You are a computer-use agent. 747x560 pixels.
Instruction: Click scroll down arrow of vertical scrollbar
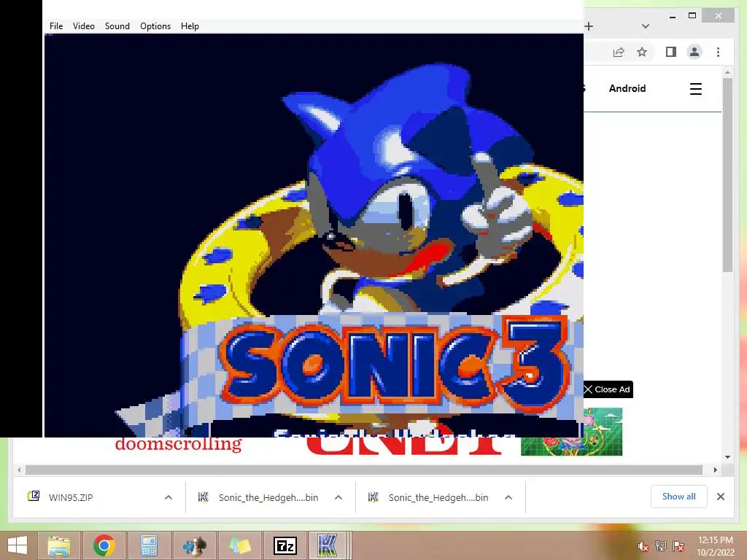pyautogui.click(x=727, y=457)
